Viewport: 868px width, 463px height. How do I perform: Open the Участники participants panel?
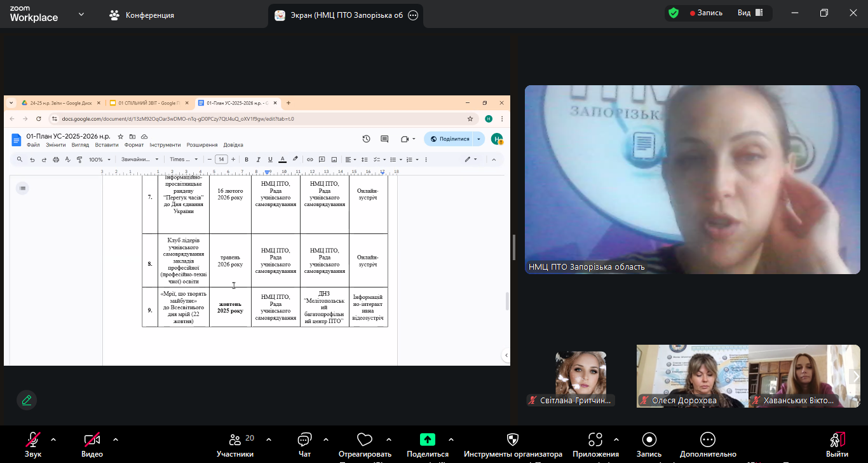[235, 440]
